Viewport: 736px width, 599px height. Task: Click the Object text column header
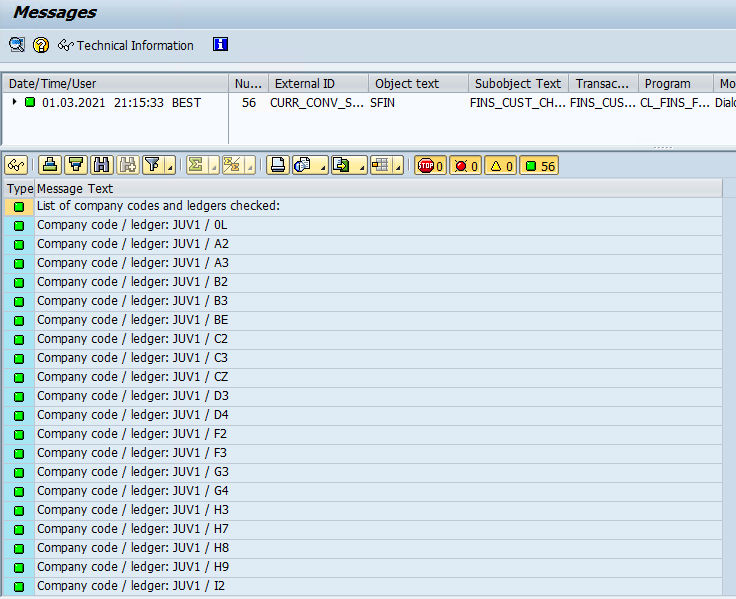point(419,83)
